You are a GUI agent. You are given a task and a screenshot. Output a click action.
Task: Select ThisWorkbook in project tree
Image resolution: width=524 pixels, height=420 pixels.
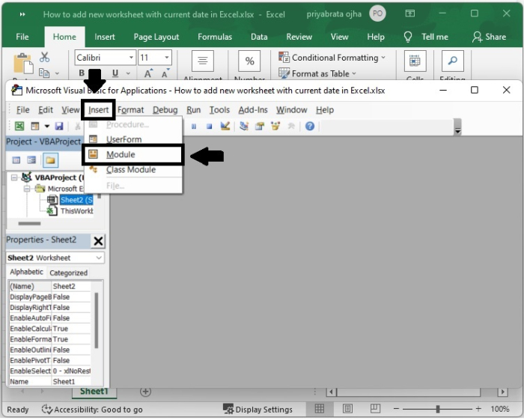76,211
